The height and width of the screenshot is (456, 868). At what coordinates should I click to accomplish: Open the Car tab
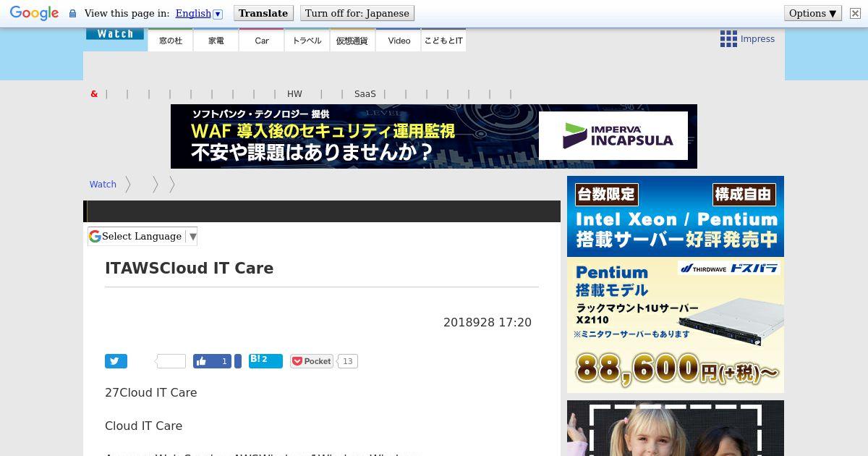[262, 41]
